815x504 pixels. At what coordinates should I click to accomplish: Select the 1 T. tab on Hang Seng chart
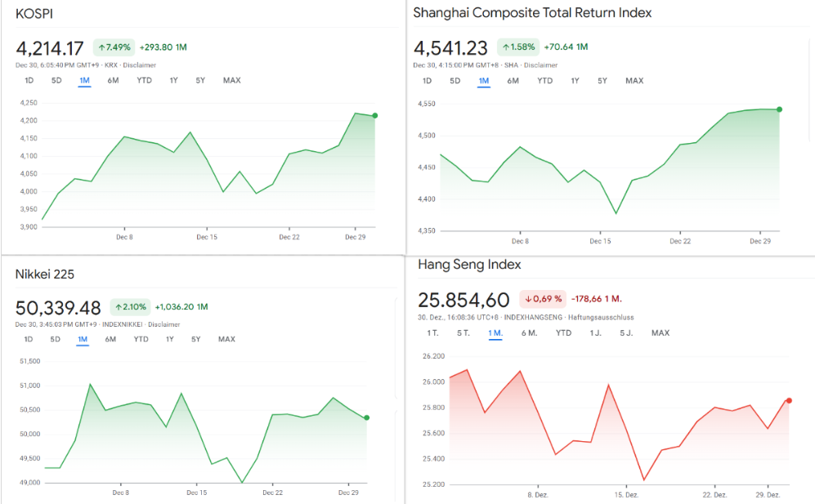point(432,332)
